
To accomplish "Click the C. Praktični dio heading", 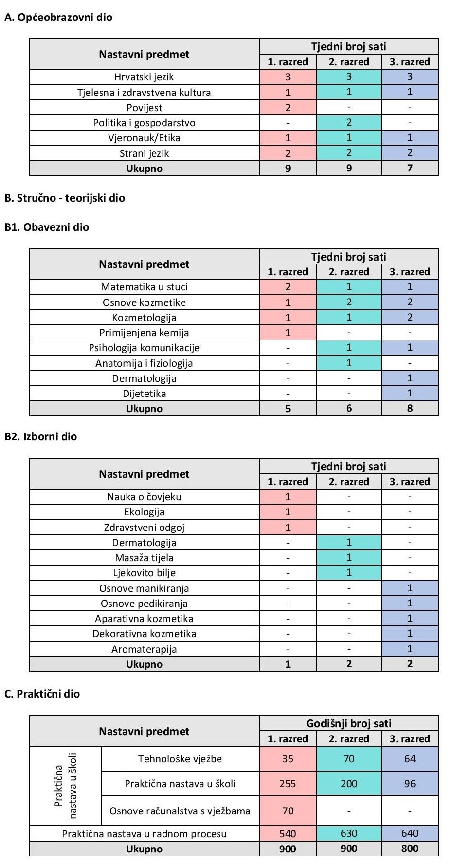I will tap(42, 694).
